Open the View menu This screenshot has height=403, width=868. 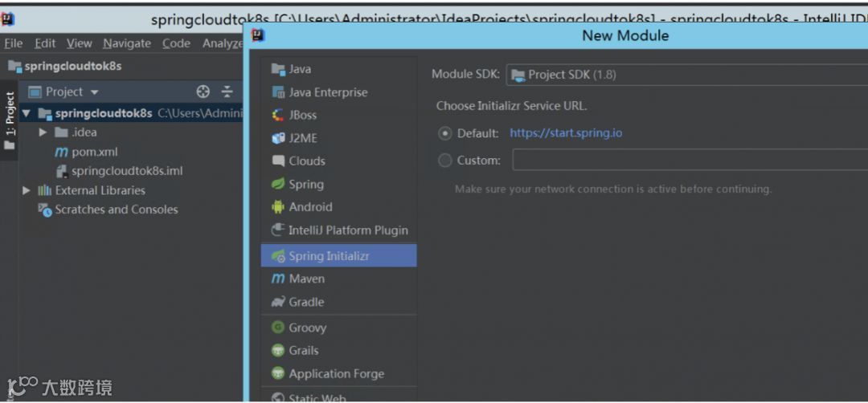tap(79, 43)
